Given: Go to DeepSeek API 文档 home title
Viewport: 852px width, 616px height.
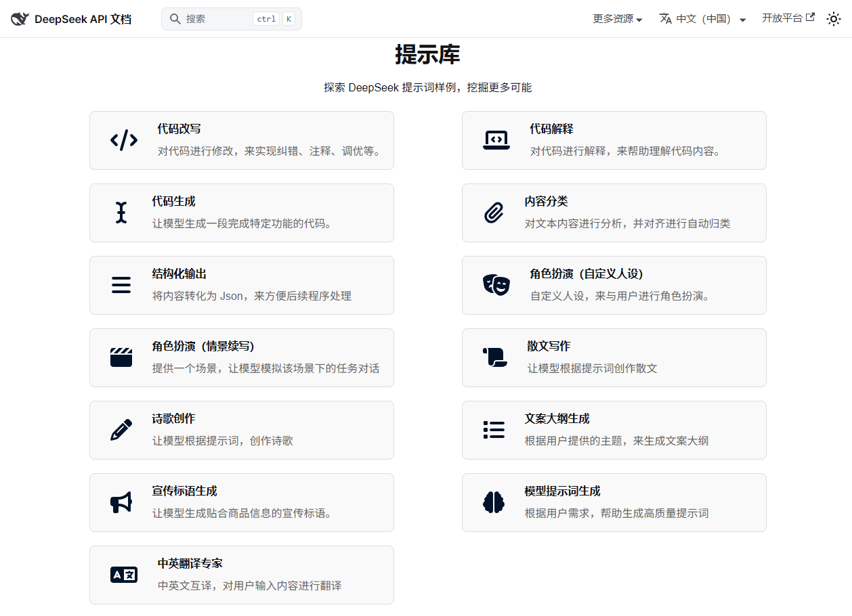Looking at the screenshot, I should point(83,19).
